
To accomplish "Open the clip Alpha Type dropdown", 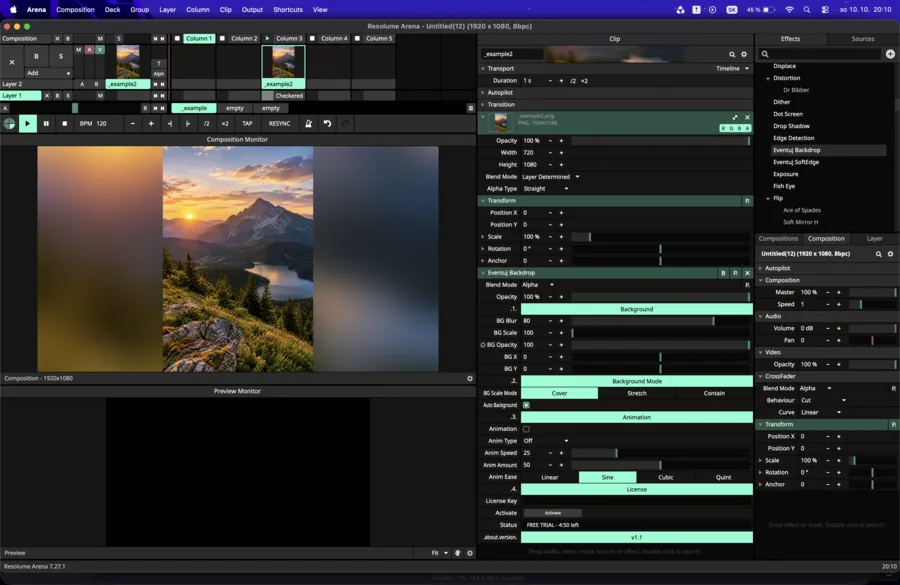I will pos(545,189).
